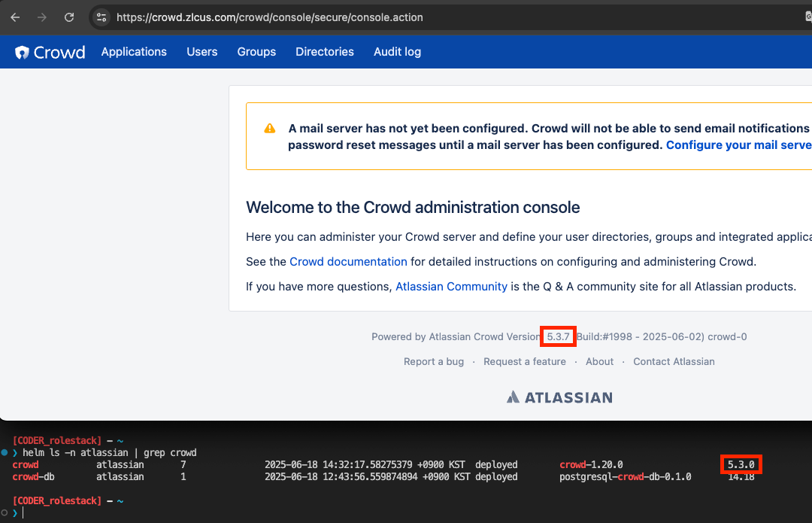Open the Audit log page
Image resolution: width=812 pixels, height=523 pixels.
point(397,52)
